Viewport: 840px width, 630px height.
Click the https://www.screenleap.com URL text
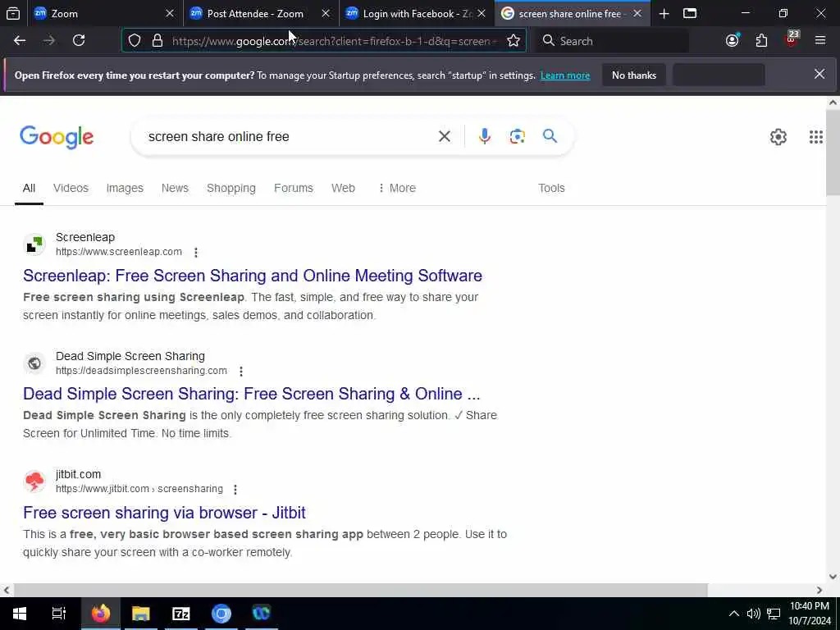click(x=119, y=252)
